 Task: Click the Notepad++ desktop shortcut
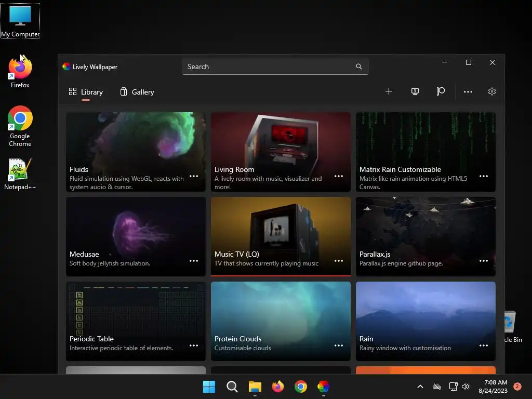(x=20, y=174)
